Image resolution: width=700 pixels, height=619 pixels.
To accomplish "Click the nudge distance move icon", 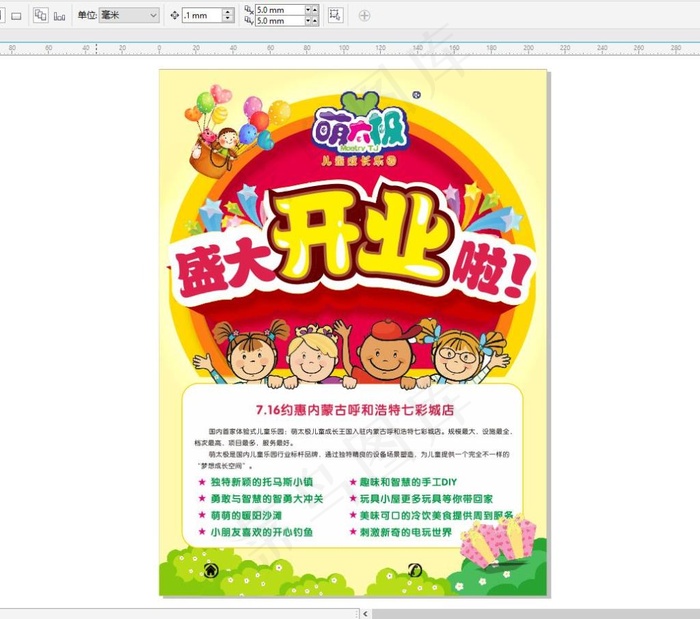I will point(175,16).
